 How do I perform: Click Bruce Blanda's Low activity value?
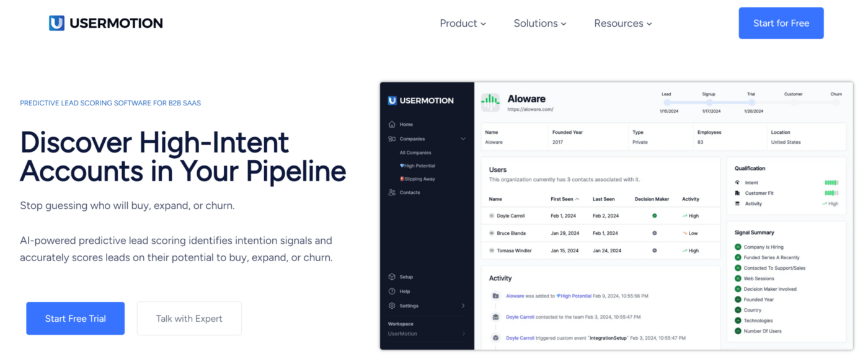pyautogui.click(x=689, y=233)
